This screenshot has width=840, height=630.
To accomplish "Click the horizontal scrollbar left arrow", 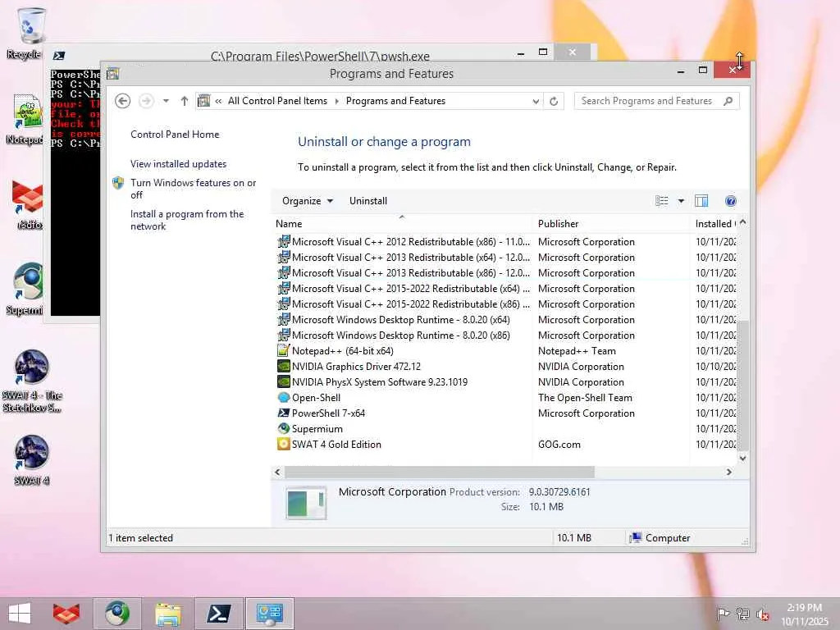I will tap(277, 472).
